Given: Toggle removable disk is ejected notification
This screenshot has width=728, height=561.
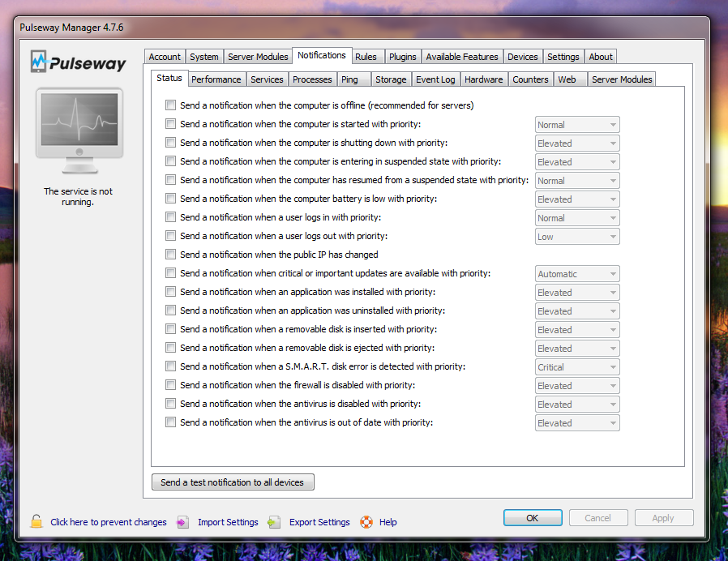Looking at the screenshot, I should (171, 347).
